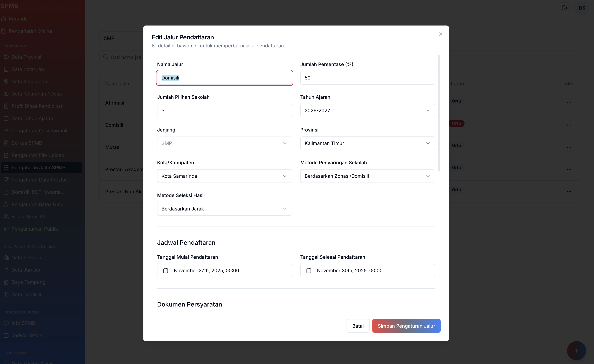Click the calendar icon for Tanggal Mulai Pendaftaran
This screenshot has width=594, height=364.
pyautogui.click(x=166, y=271)
